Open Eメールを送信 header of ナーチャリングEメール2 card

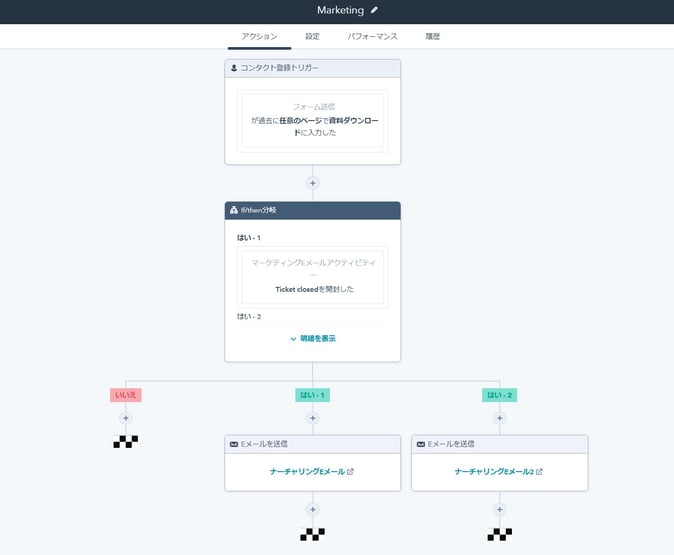(x=499, y=444)
